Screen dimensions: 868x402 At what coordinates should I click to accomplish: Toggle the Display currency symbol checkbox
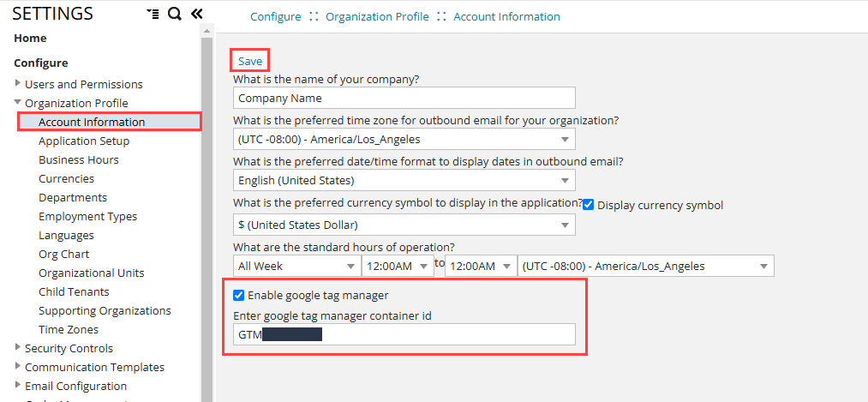tap(589, 205)
